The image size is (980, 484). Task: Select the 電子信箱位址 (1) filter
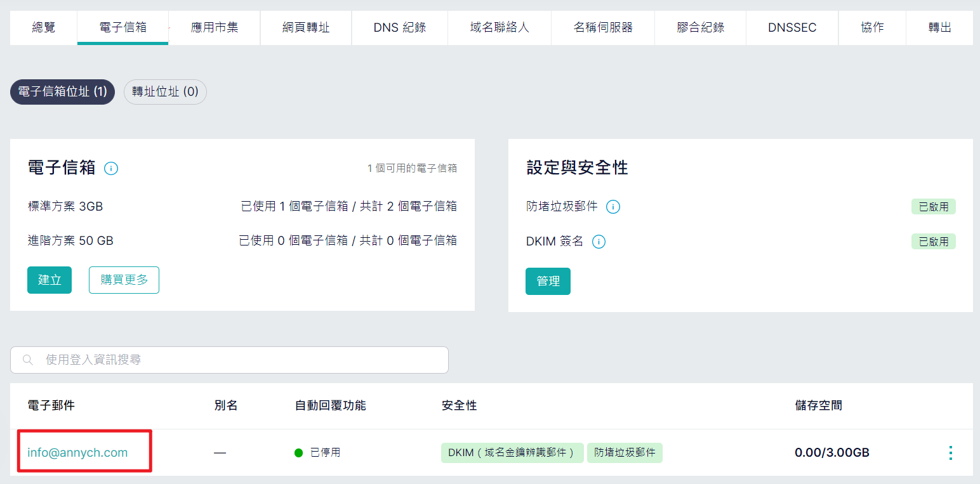point(62,92)
